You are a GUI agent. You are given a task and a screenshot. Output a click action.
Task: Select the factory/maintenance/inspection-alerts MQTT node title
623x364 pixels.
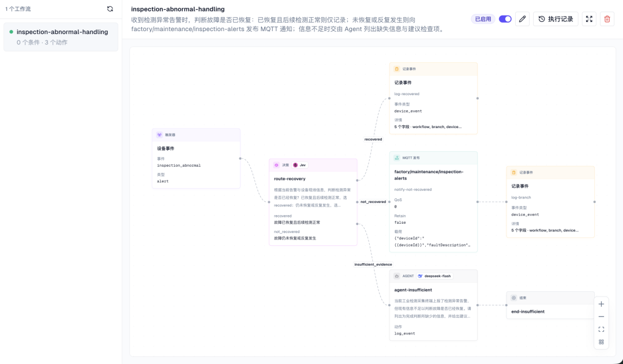pos(429,175)
